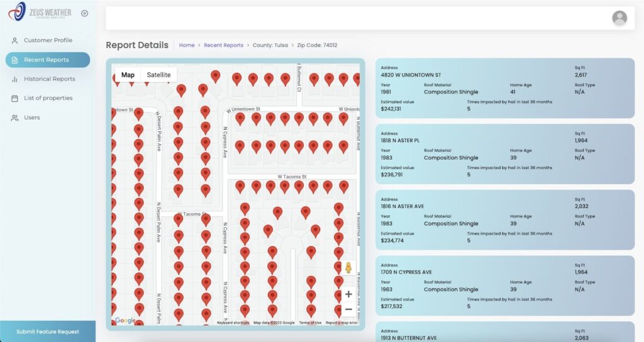
Task: Switch map to Satellite view
Action: point(158,75)
